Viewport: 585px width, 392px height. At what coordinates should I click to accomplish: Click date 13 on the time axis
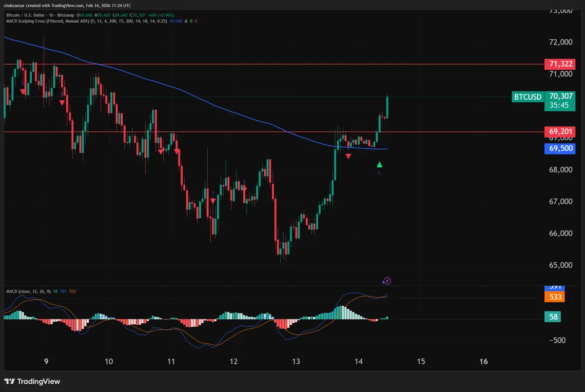click(296, 362)
